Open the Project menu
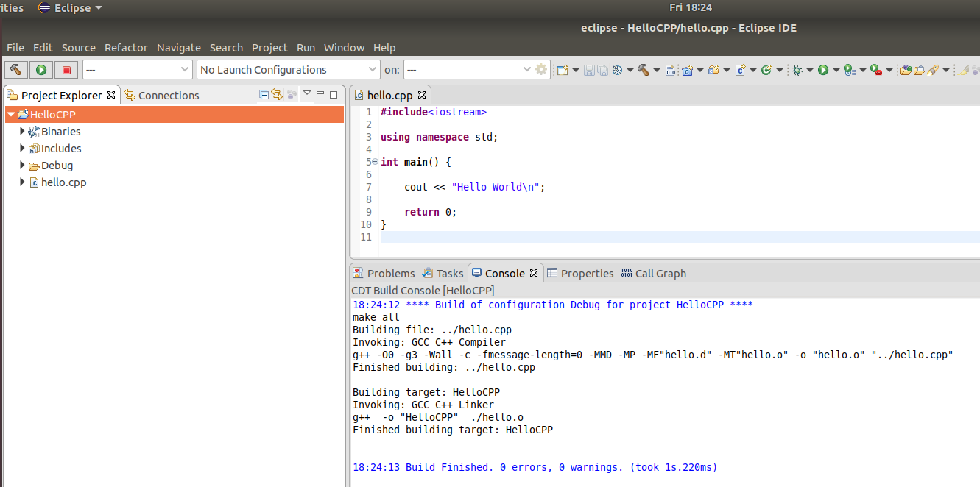This screenshot has height=487, width=980. [x=269, y=47]
